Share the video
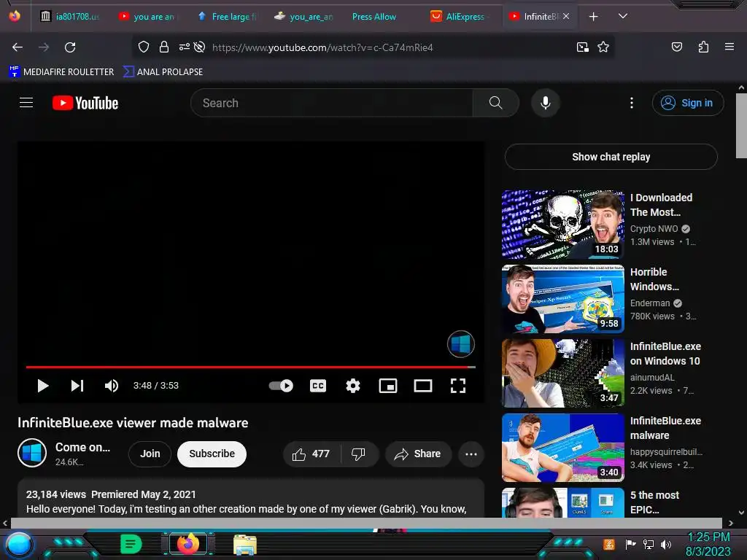 click(x=418, y=454)
